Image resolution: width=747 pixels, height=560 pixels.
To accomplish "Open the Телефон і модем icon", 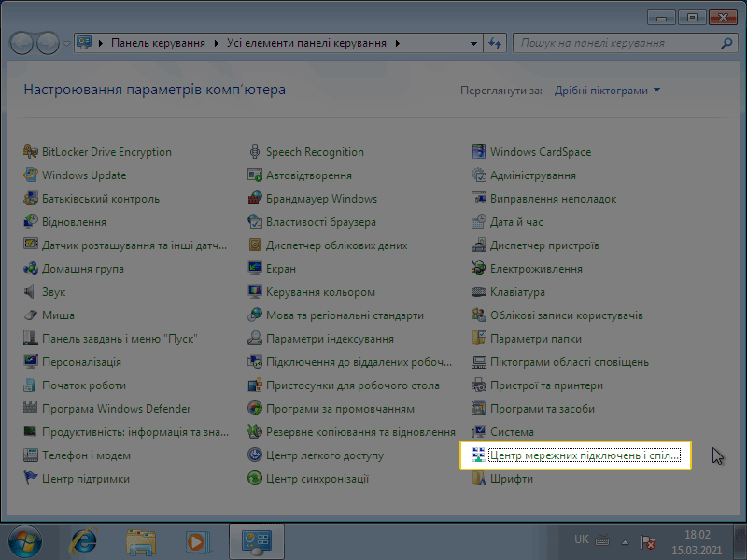I will point(31,455).
